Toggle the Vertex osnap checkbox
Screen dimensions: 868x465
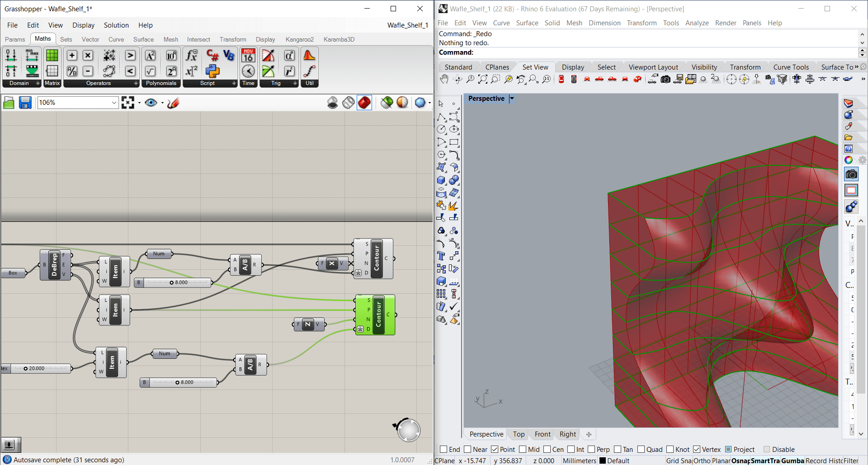697,449
